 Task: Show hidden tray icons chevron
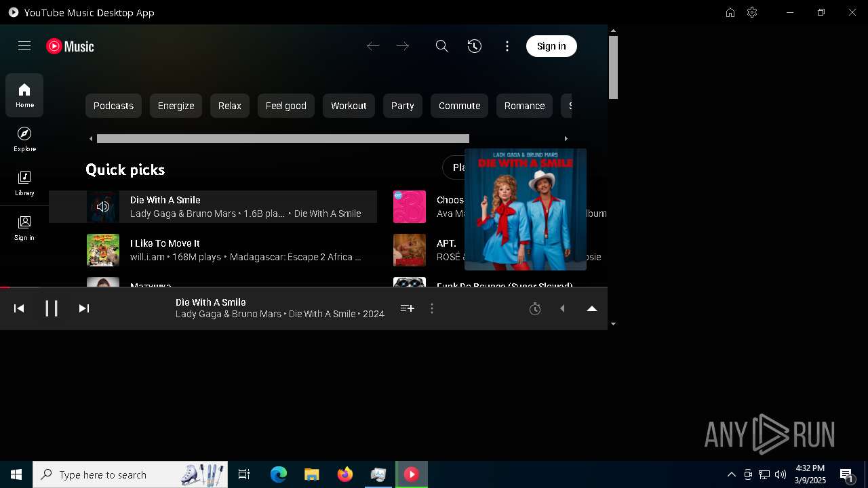point(732,474)
